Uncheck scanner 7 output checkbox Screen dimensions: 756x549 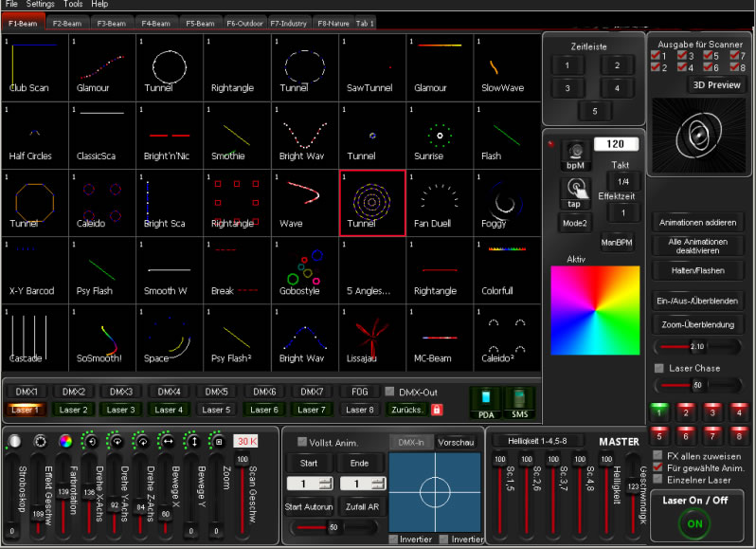click(734, 55)
